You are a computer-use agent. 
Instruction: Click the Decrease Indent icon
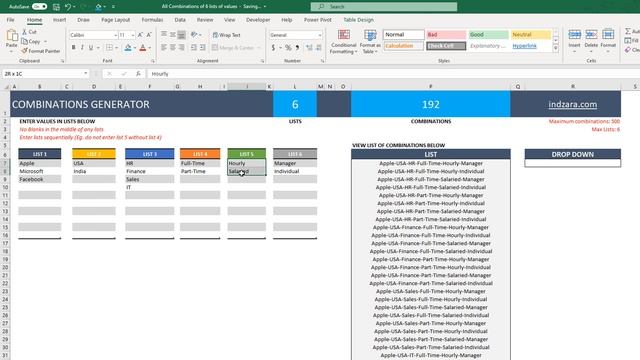click(193, 48)
